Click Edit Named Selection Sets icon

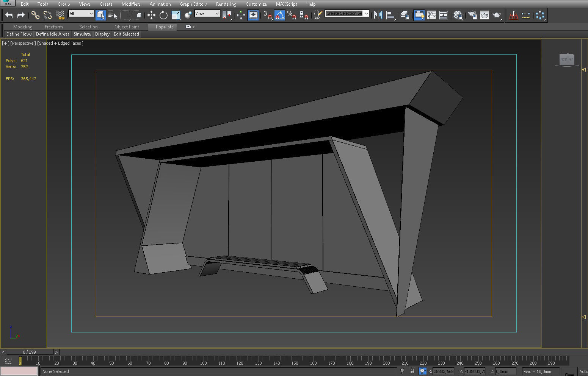pyautogui.click(x=318, y=15)
